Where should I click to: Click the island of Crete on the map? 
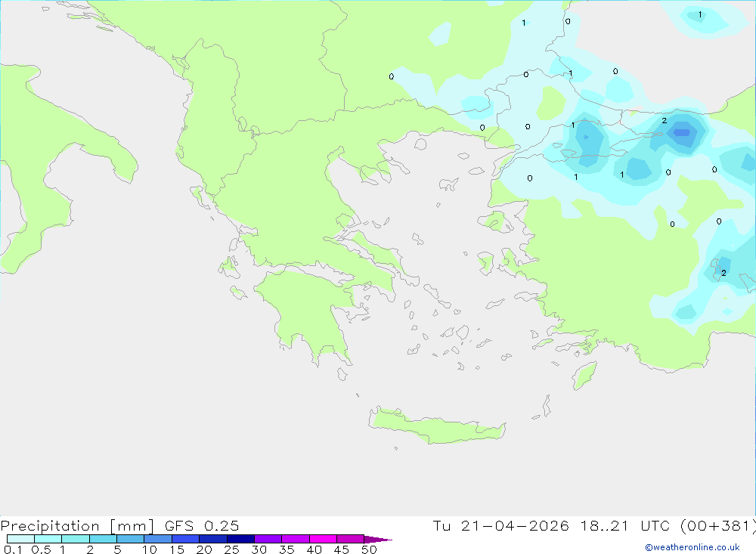(436, 427)
